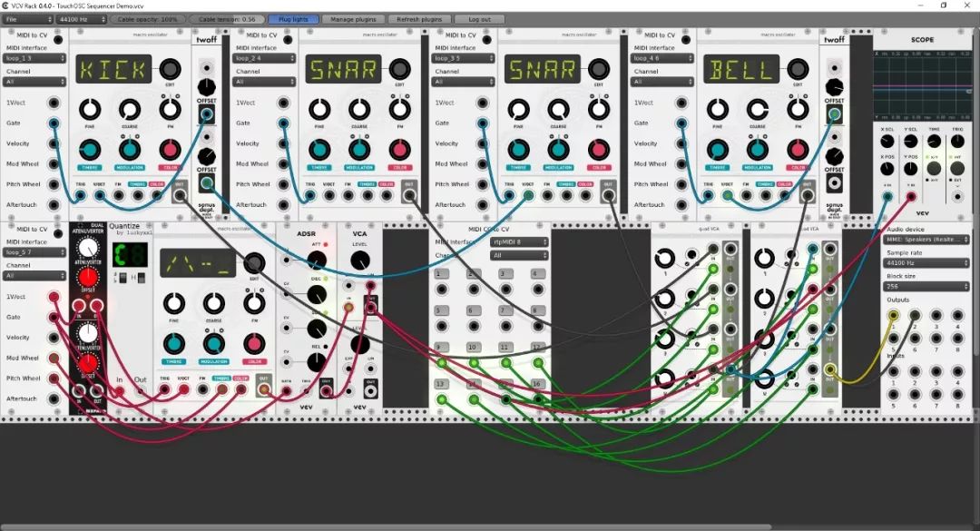Adjust the Cable tension slider

point(227,19)
